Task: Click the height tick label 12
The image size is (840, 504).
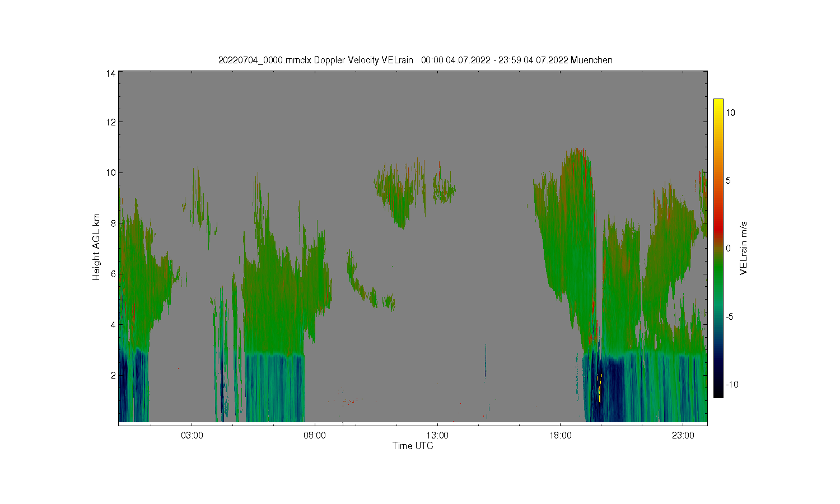Action: click(x=111, y=122)
